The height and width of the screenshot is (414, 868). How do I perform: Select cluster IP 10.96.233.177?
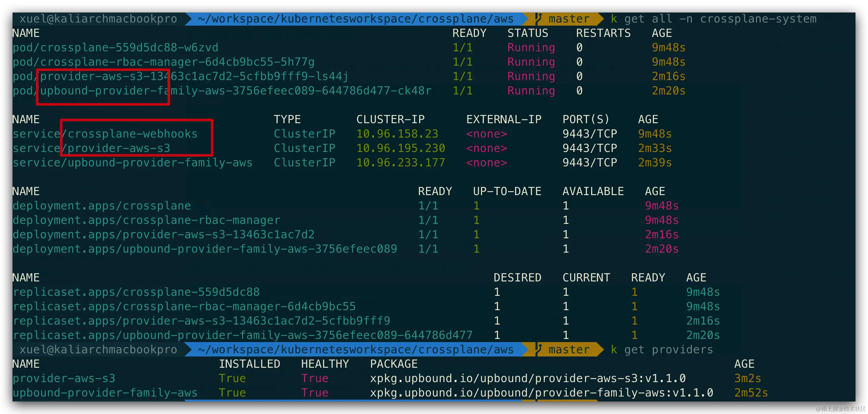click(x=401, y=163)
